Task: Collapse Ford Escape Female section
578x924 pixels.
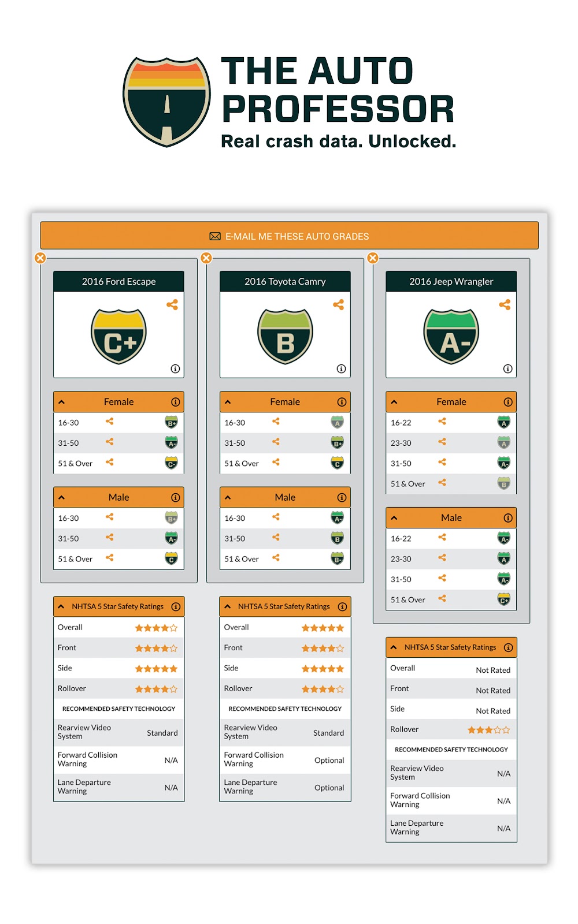Action: 61,402
